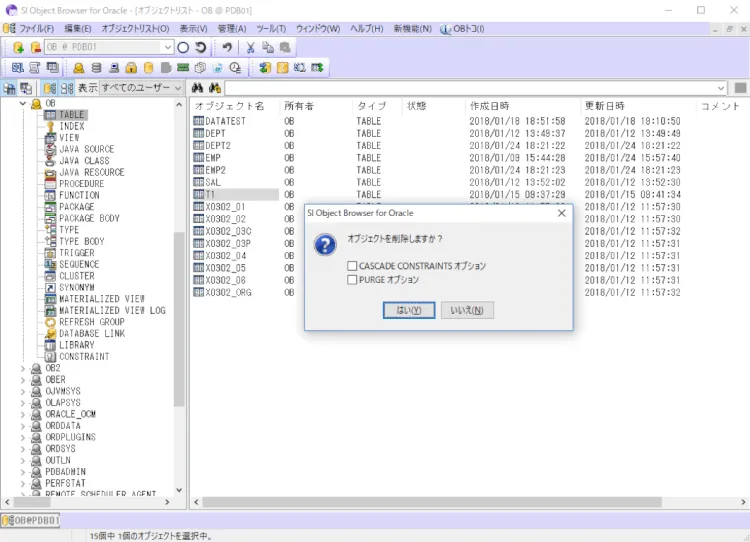Cancel deletion with いいえ(N) button
Image resolution: width=750 pixels, height=542 pixels.
(x=467, y=310)
